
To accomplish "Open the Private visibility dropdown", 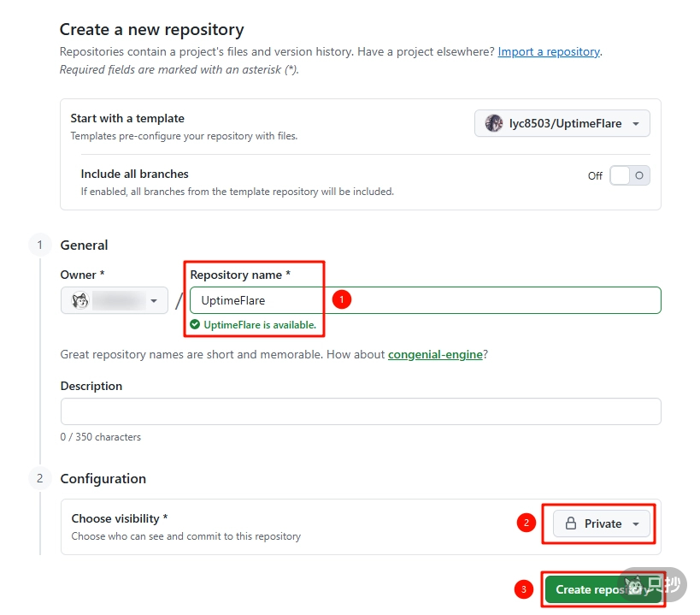I will [x=602, y=523].
